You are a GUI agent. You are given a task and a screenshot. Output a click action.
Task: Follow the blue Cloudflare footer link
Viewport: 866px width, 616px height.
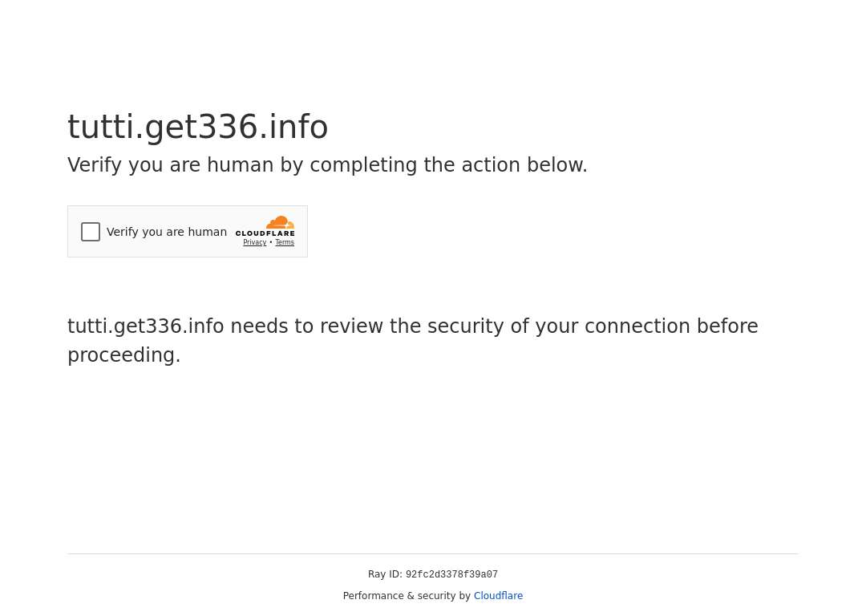498,596
